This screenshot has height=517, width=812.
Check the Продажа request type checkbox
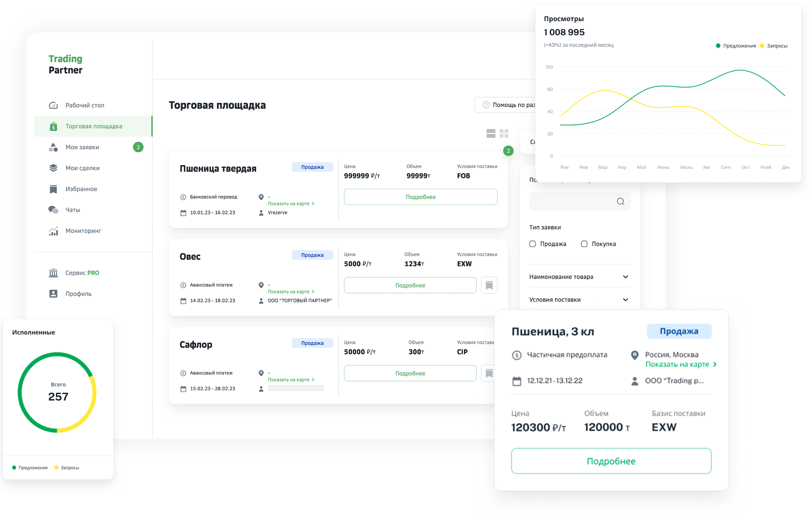pyautogui.click(x=533, y=244)
